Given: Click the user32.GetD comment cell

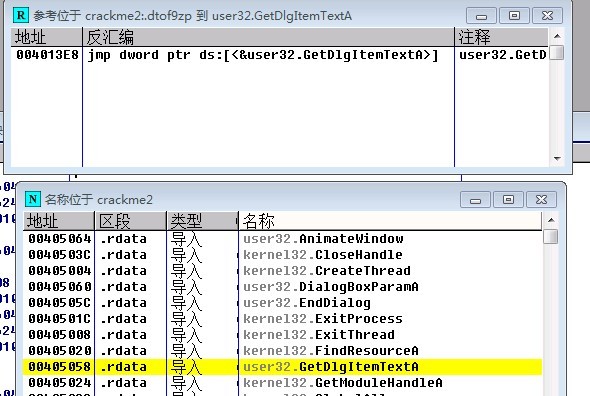Looking at the screenshot, I should [502, 55].
